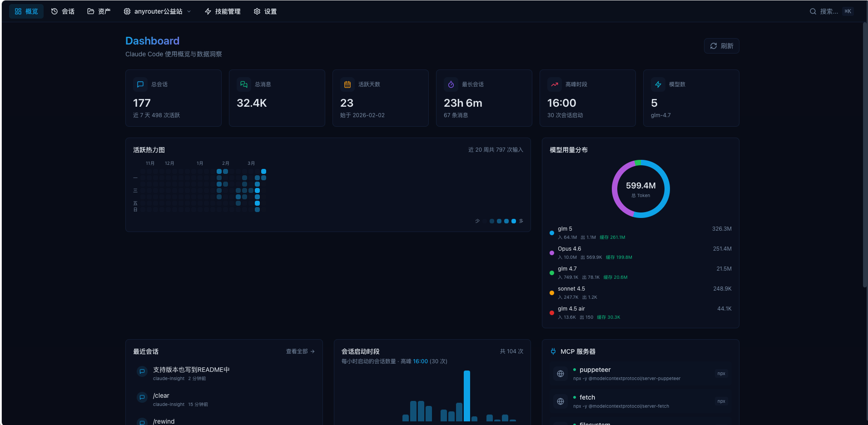868x425 pixels.
Task: Open the 会话 section from the navbar
Action: coord(63,11)
